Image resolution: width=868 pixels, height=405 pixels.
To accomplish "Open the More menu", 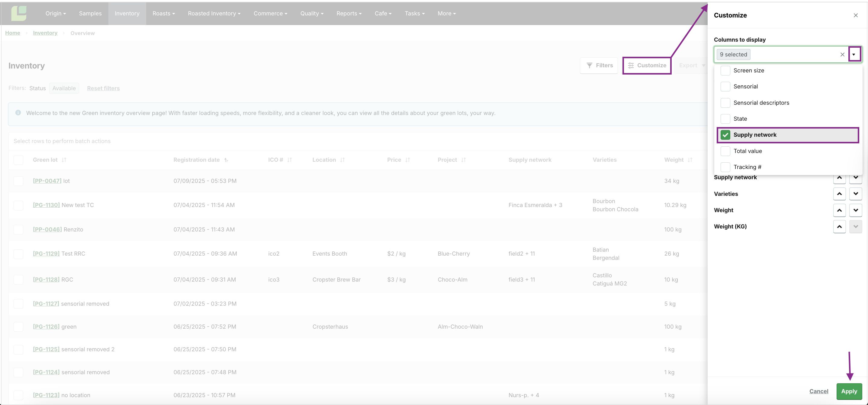I will (446, 14).
